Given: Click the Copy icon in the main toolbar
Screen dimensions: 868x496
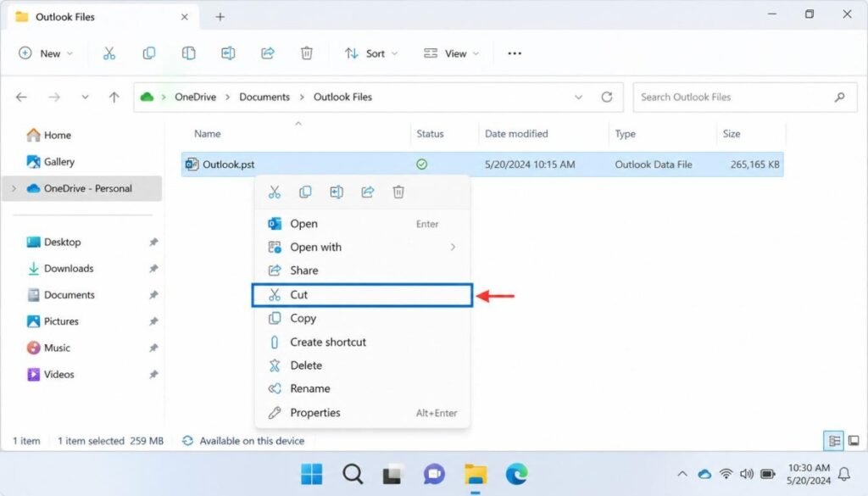Looking at the screenshot, I should pos(149,53).
